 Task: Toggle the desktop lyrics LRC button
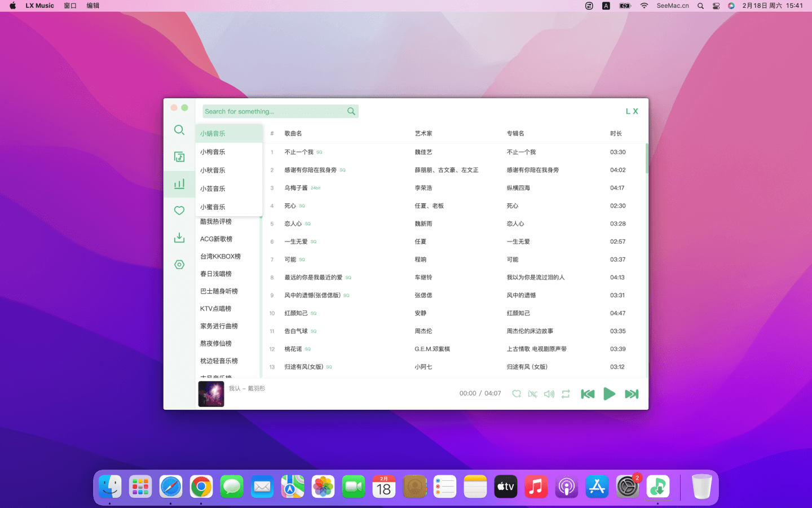[532, 394]
